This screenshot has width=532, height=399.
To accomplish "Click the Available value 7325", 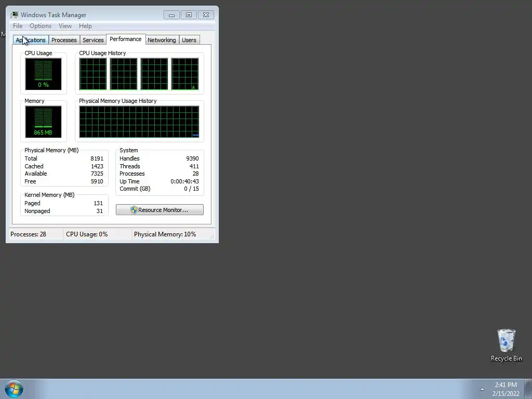I will (x=97, y=174).
